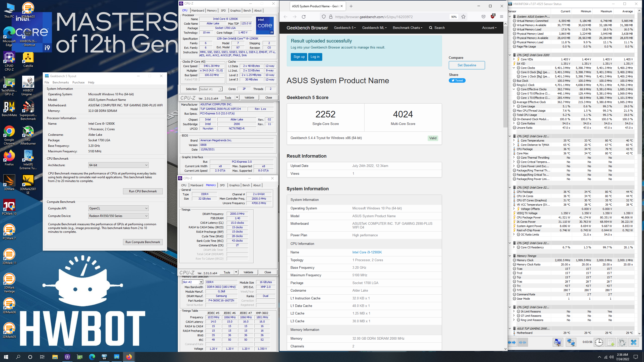Open Firefox hamburger application menu
Viewport: 644px width, 362px height.
pos(502,17)
